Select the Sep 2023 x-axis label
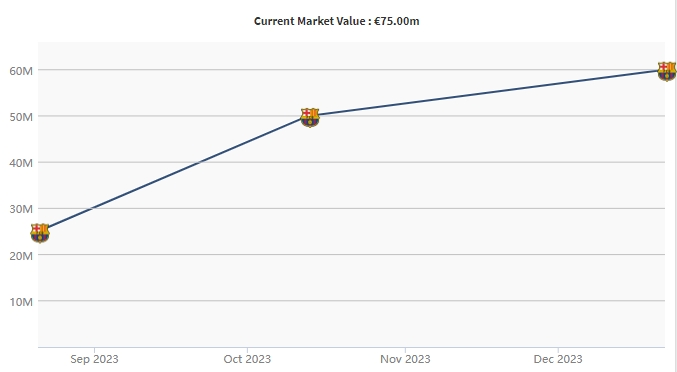Image resolution: width=677 pixels, height=372 pixels. (x=94, y=359)
